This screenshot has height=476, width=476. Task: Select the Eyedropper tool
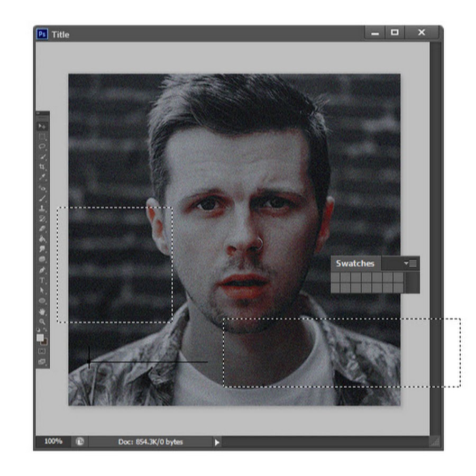pyautogui.click(x=42, y=177)
